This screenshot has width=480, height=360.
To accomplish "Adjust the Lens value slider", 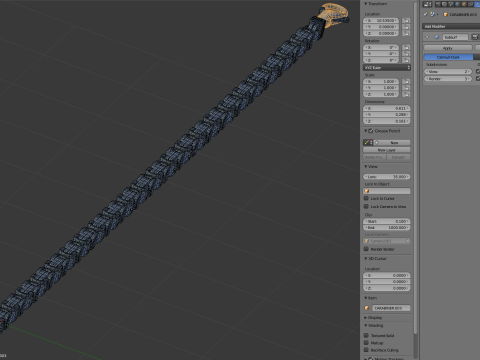I will click(387, 177).
